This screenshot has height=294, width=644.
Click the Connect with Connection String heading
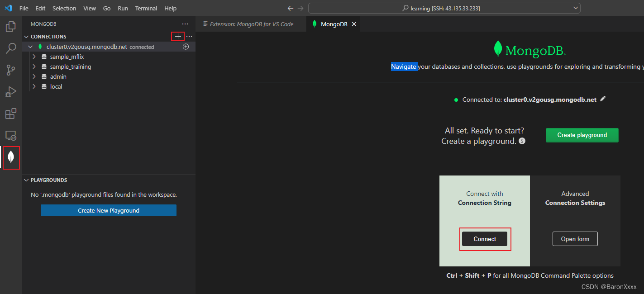coord(485,198)
